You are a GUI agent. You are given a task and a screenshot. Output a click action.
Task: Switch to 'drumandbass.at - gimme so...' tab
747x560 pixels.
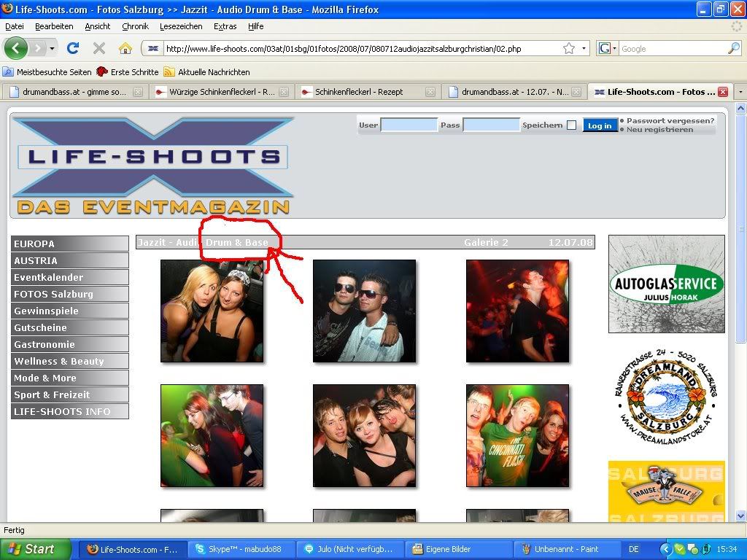75,92
